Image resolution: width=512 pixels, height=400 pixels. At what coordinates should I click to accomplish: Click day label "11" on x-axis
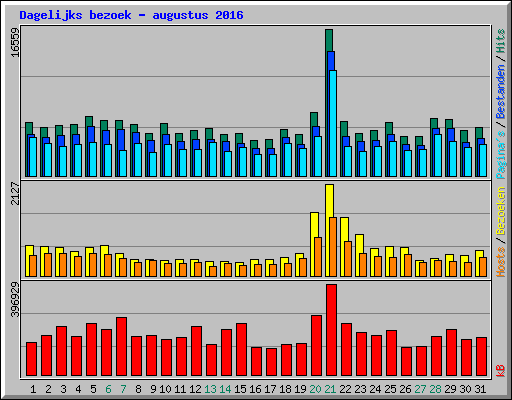180,389
